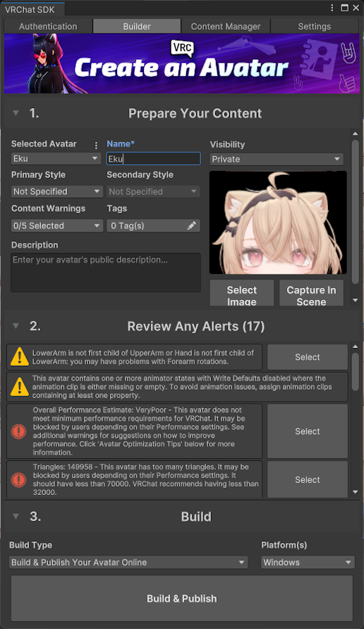
Task: Open the Content Warnings 0/5 Selected dropdown
Action: click(x=57, y=226)
